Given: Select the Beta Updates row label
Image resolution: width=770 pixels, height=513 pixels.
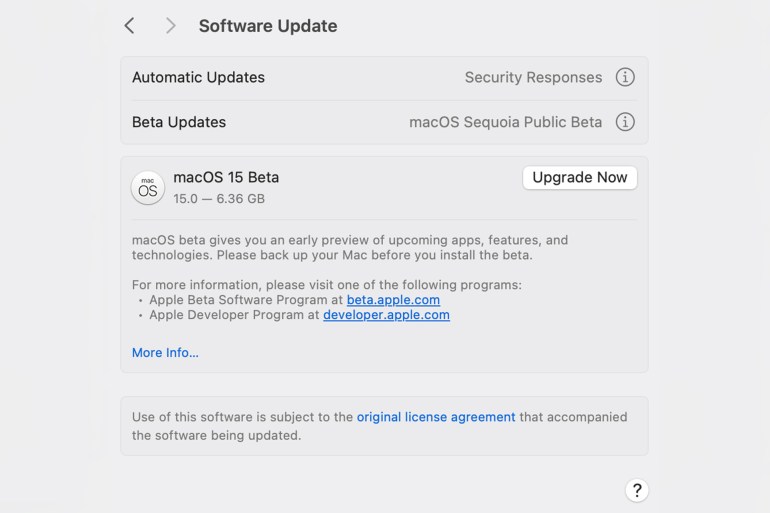Looking at the screenshot, I should pos(179,122).
